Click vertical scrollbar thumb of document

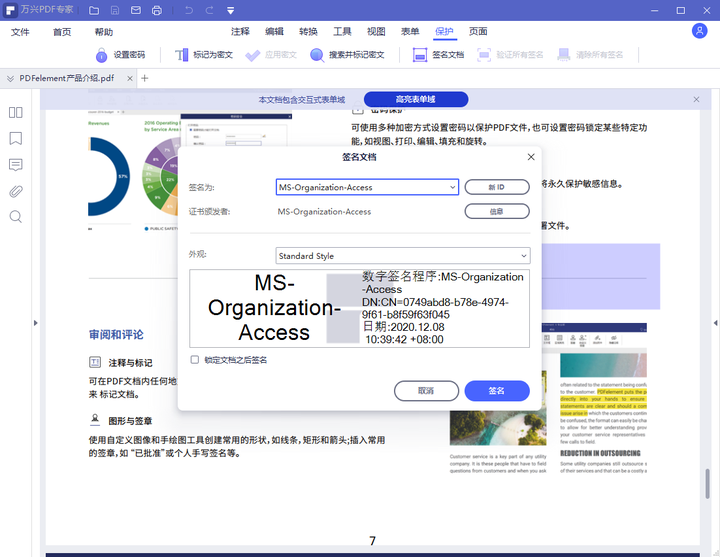tap(707, 483)
